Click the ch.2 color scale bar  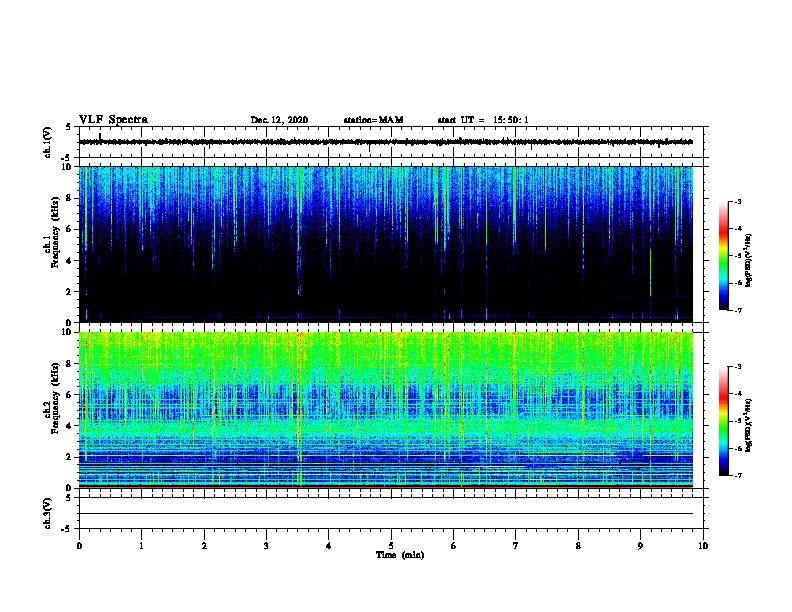tap(723, 421)
